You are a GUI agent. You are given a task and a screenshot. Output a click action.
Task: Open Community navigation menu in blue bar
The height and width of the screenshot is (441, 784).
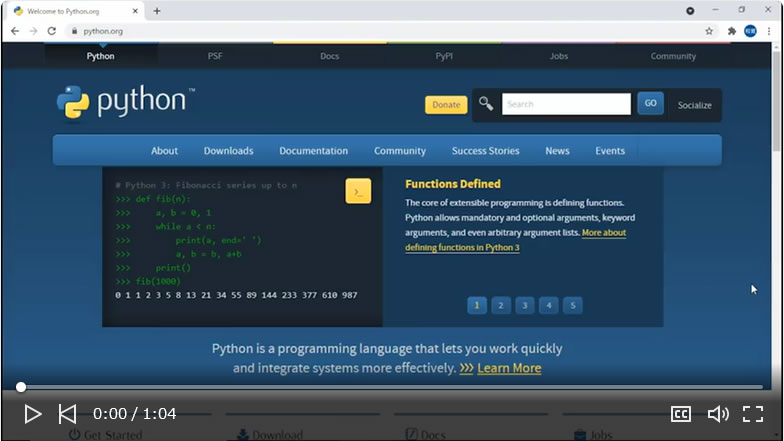tap(400, 150)
